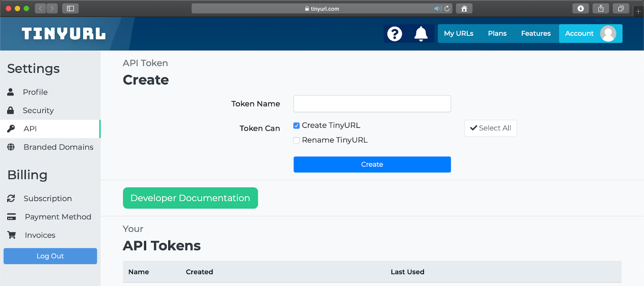Click the Payment Method card icon
Image resolution: width=644 pixels, height=286 pixels.
coord(12,217)
